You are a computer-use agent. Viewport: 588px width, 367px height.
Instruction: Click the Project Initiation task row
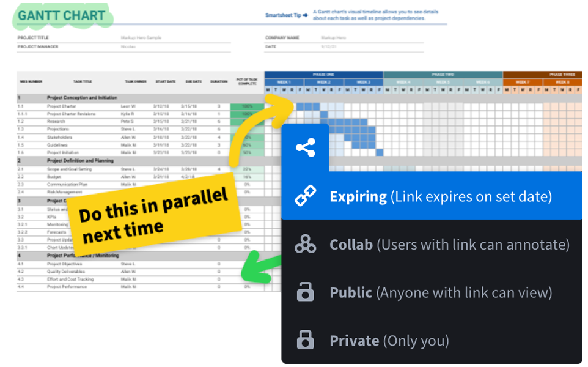(x=141, y=153)
